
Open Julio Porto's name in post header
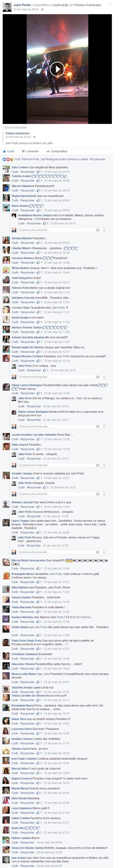coord(22,5)
